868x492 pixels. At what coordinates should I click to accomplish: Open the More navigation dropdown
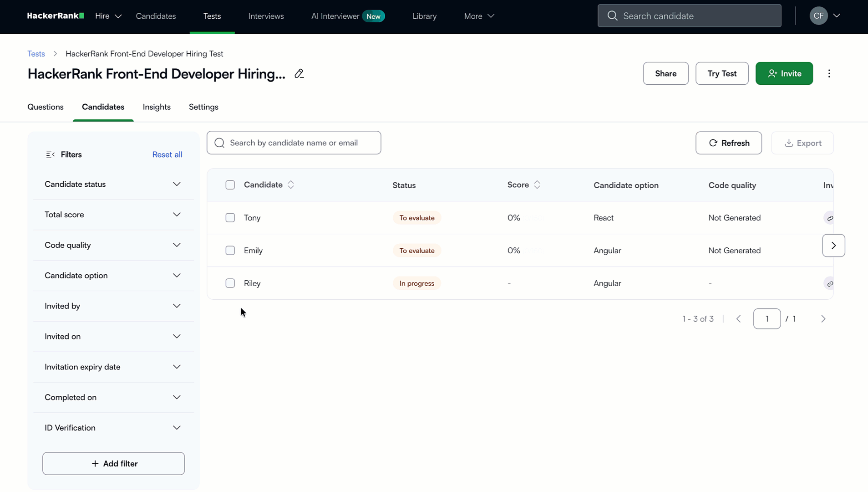478,15
